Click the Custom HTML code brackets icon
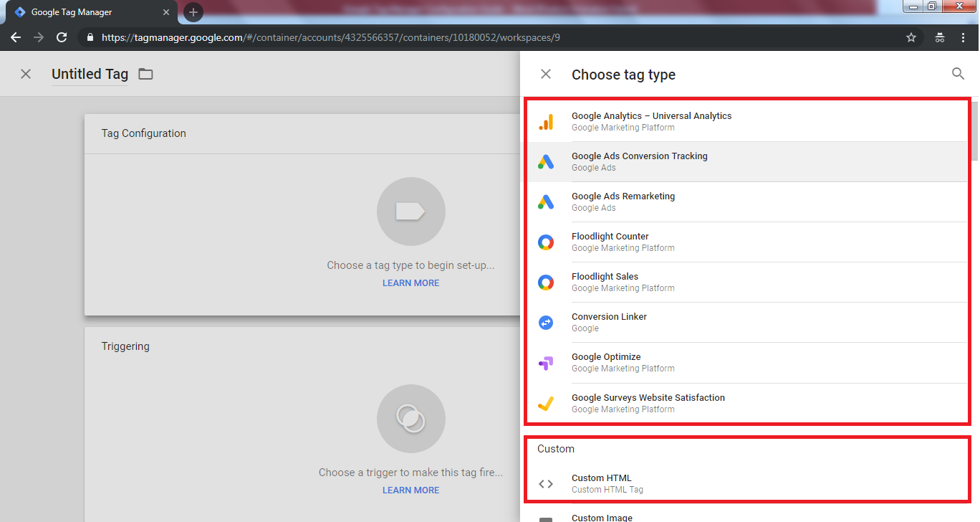 coord(546,484)
